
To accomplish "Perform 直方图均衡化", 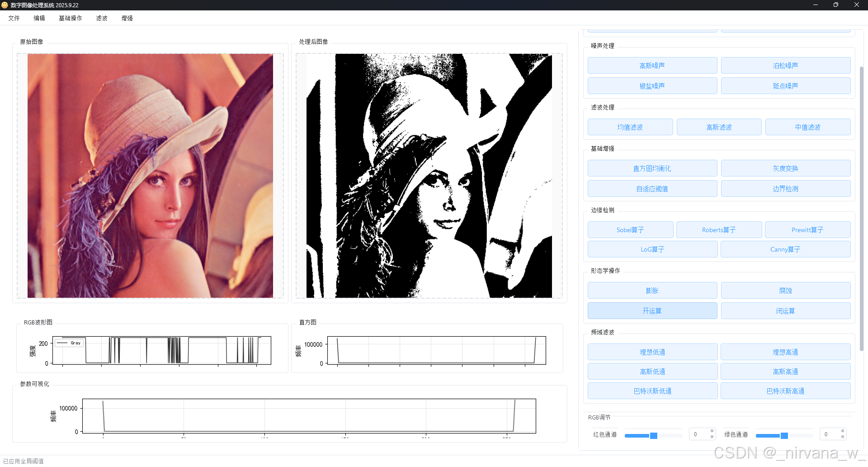I will (x=652, y=168).
